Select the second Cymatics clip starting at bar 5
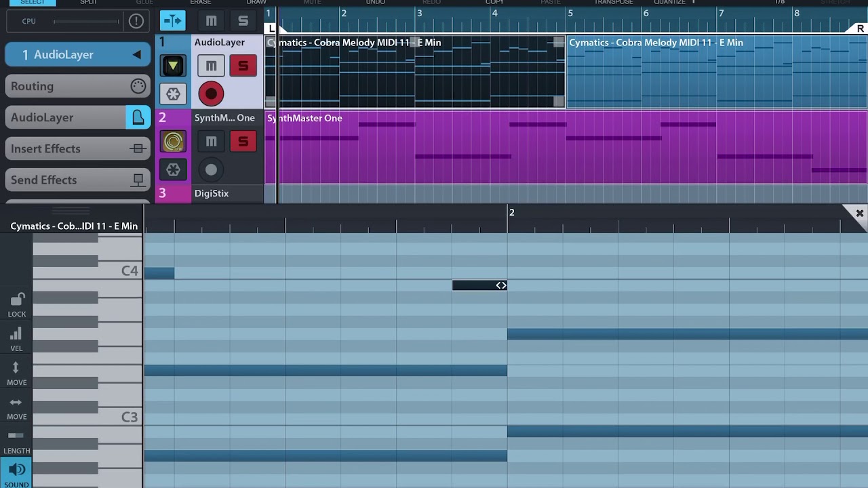This screenshot has height=488, width=868. [717, 72]
